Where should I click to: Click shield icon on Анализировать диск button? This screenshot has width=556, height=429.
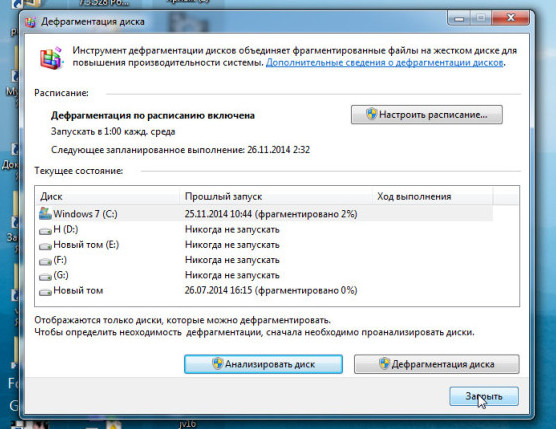[218, 364]
